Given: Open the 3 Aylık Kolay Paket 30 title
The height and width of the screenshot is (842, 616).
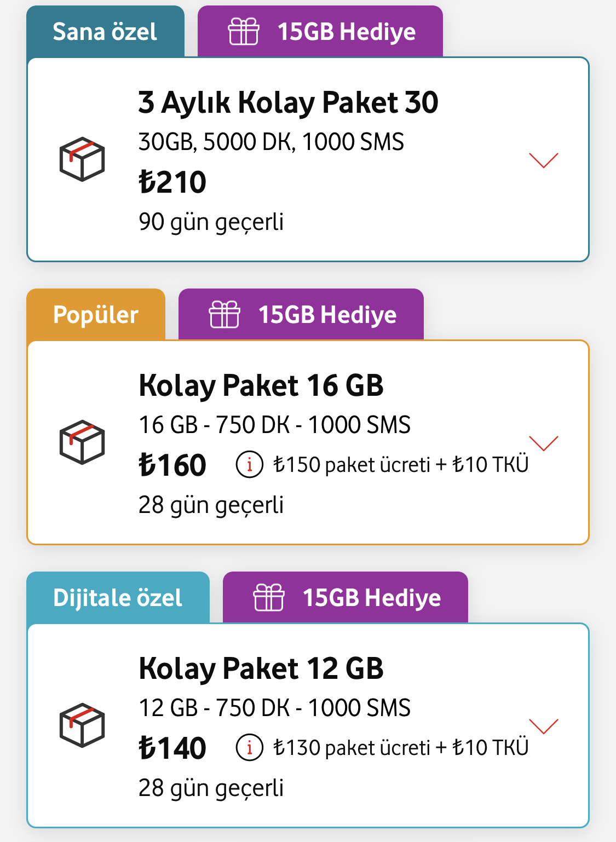Looking at the screenshot, I should tap(289, 102).
